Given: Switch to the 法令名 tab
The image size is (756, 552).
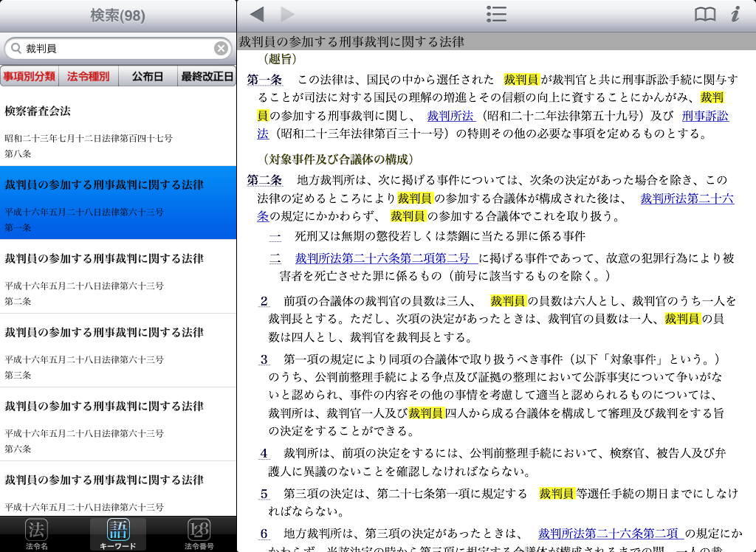Looking at the screenshot, I should coord(37,534).
